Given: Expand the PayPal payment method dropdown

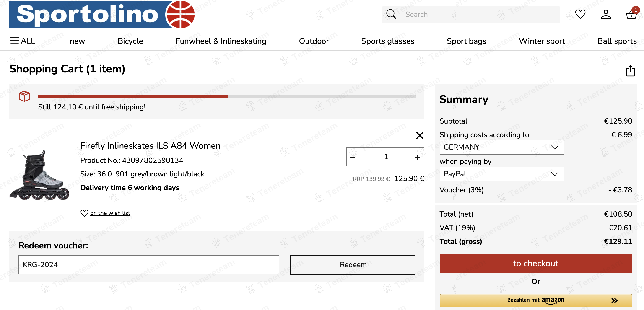Looking at the screenshot, I should pyautogui.click(x=502, y=174).
